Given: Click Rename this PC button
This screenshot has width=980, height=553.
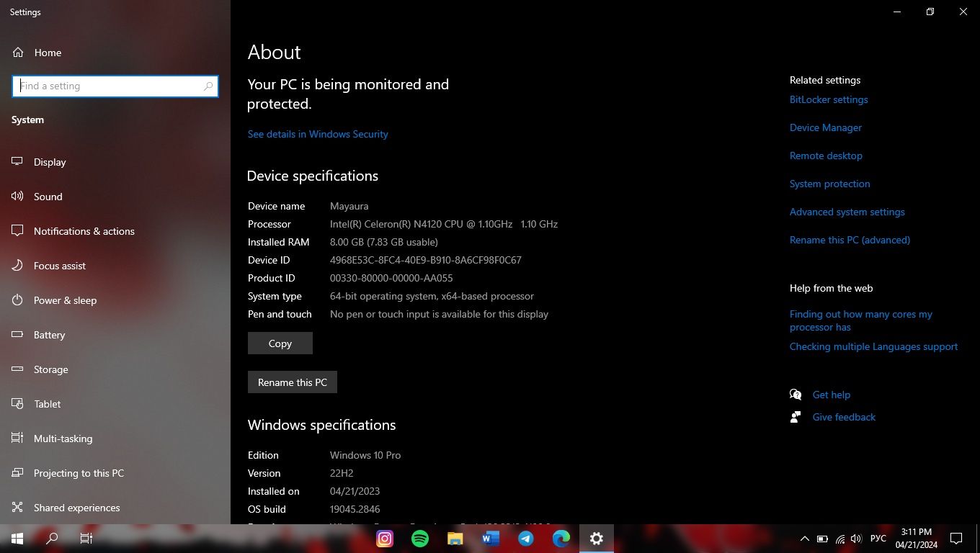Looking at the screenshot, I should point(293,382).
